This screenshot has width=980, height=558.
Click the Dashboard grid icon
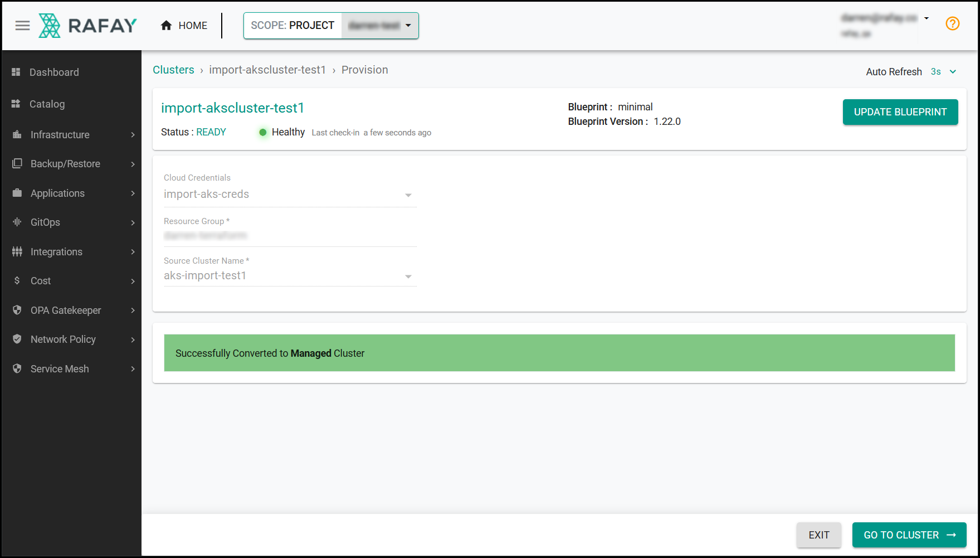16,72
